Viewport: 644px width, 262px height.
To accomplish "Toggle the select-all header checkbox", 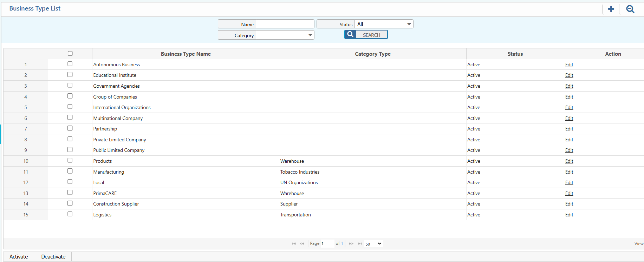I will tap(70, 54).
